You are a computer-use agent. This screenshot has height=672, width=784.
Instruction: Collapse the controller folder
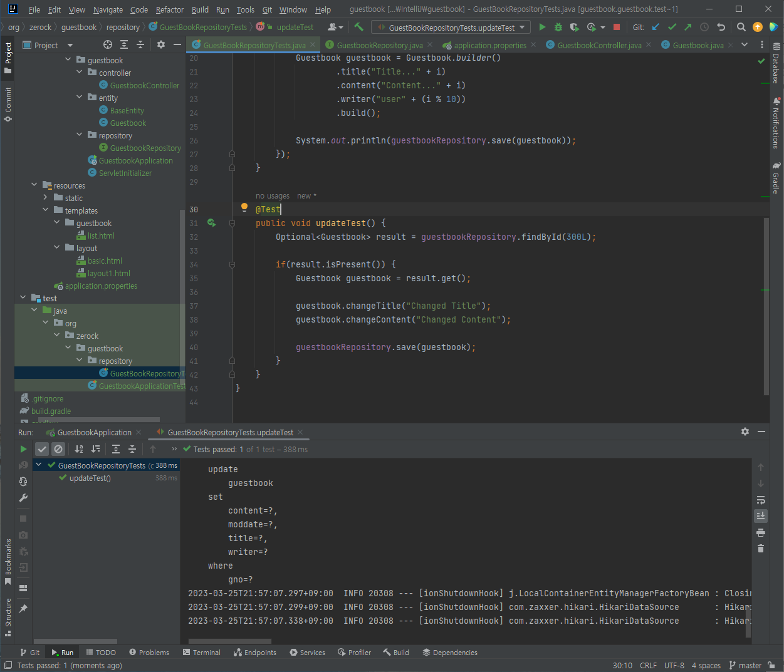click(80, 73)
